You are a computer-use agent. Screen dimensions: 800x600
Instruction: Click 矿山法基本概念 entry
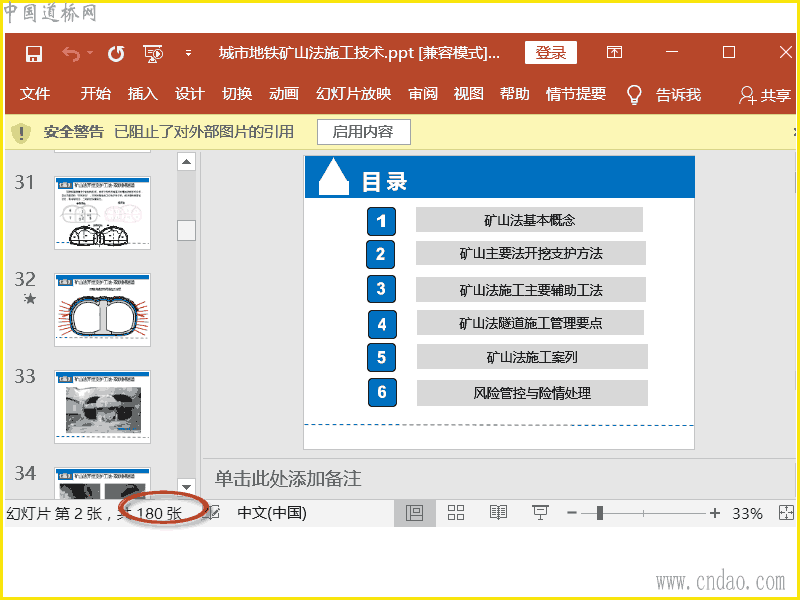coord(529,220)
